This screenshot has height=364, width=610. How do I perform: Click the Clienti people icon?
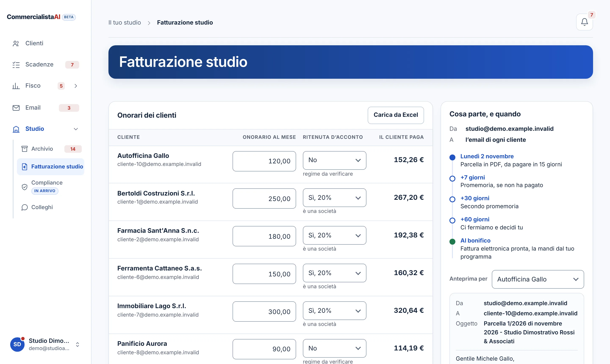click(x=16, y=43)
